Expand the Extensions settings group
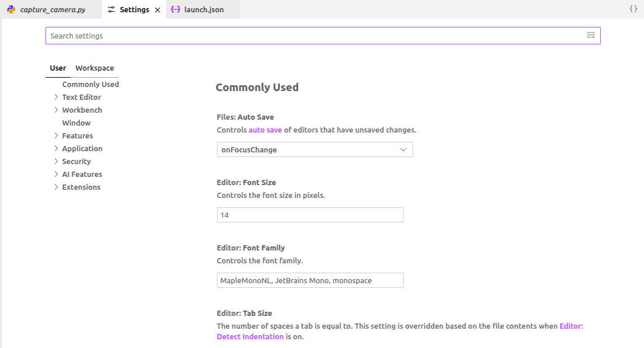This screenshot has height=348, width=644. [56, 187]
